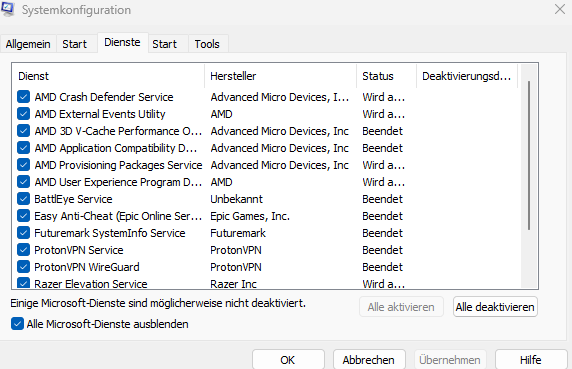Disable AMD Provisioning Packages Service checkbox
572x369 pixels.
coord(23,165)
